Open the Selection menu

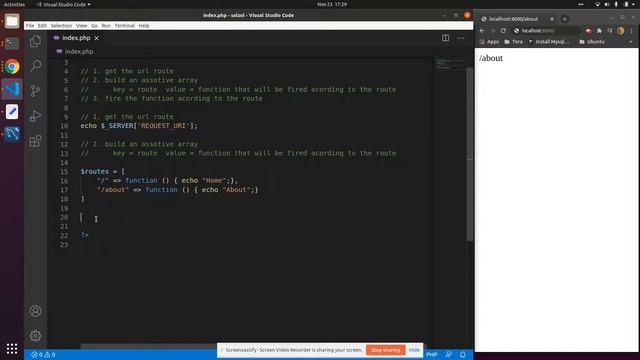(61, 25)
